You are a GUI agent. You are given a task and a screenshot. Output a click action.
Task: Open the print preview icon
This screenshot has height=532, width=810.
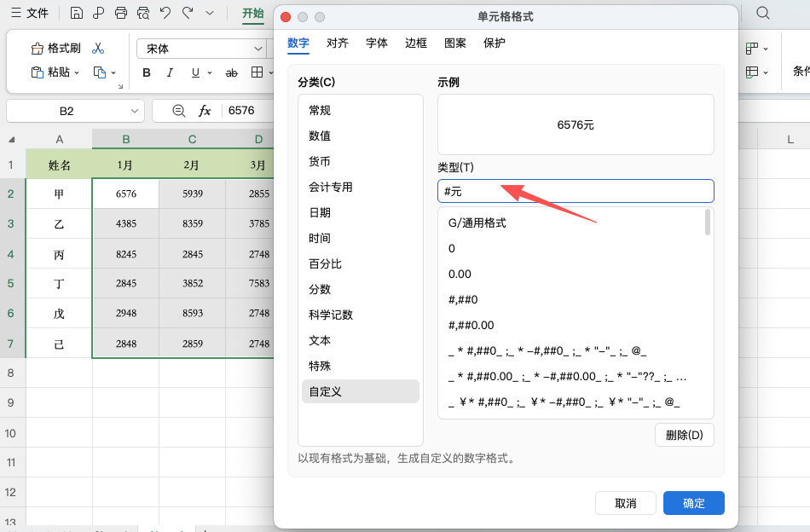(x=143, y=13)
